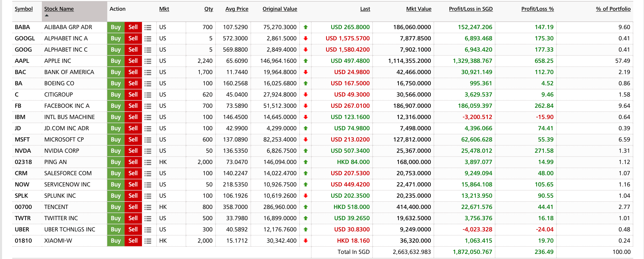Image resolution: width=644 pixels, height=259 pixels.
Task: Buy NVIDIA Corp shares
Action: (x=116, y=151)
